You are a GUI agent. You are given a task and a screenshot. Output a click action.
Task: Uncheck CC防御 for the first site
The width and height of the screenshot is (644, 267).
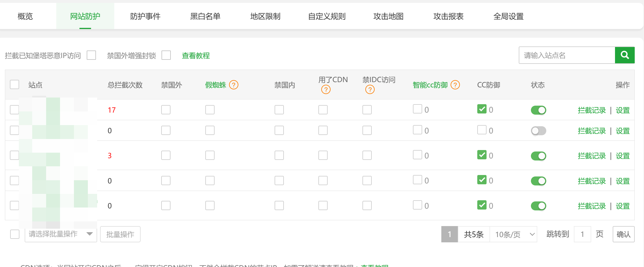tap(482, 109)
